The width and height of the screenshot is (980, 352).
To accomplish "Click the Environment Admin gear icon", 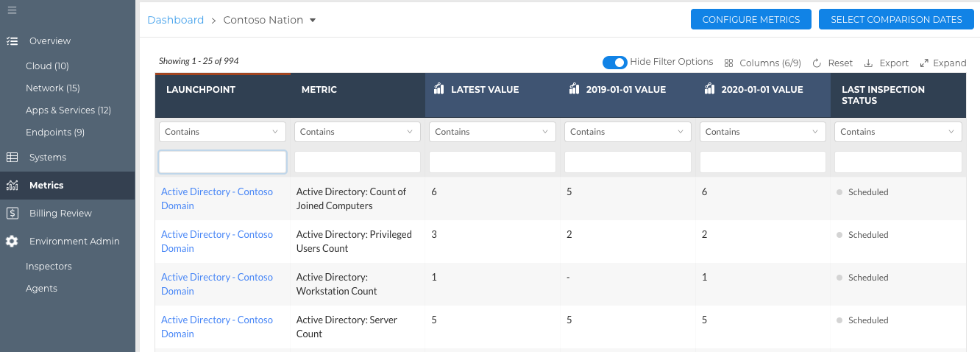I will (x=13, y=242).
